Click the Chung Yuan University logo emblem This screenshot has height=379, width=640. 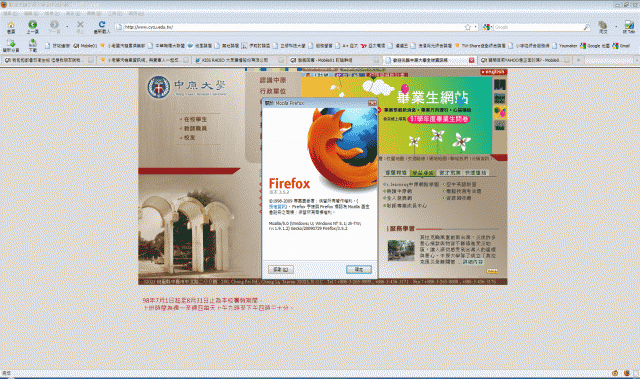point(159,87)
